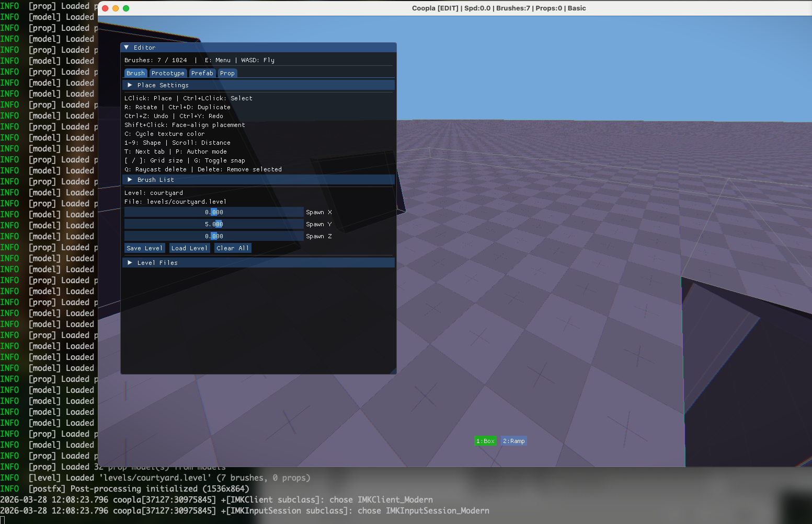Zoom the window with the green traffic light
The width and height of the screenshot is (812, 524).
coord(125,8)
